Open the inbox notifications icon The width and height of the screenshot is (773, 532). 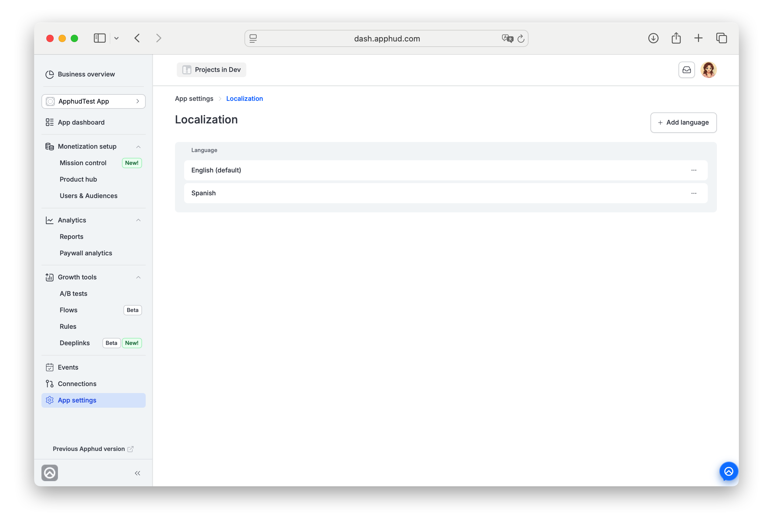pos(687,70)
